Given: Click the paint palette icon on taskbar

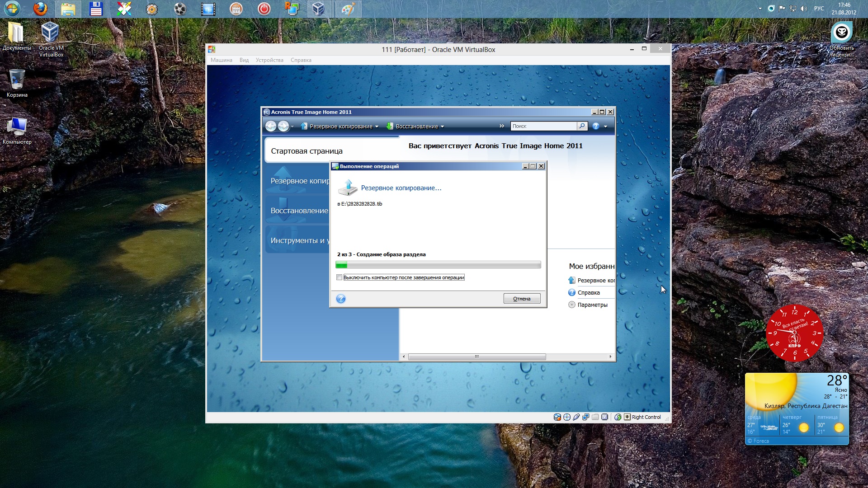Looking at the screenshot, I should [x=348, y=9].
